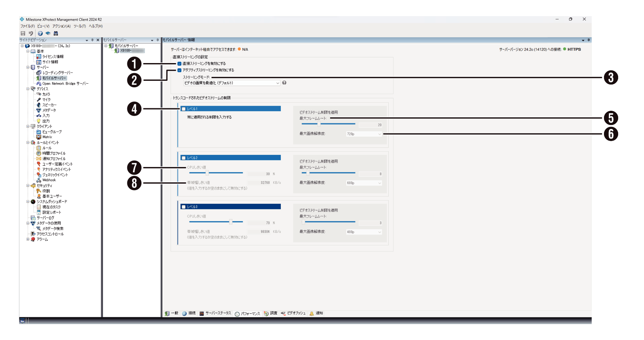644x340 pixels.
Task: Open the ツール(T) menu
Action: point(80,26)
